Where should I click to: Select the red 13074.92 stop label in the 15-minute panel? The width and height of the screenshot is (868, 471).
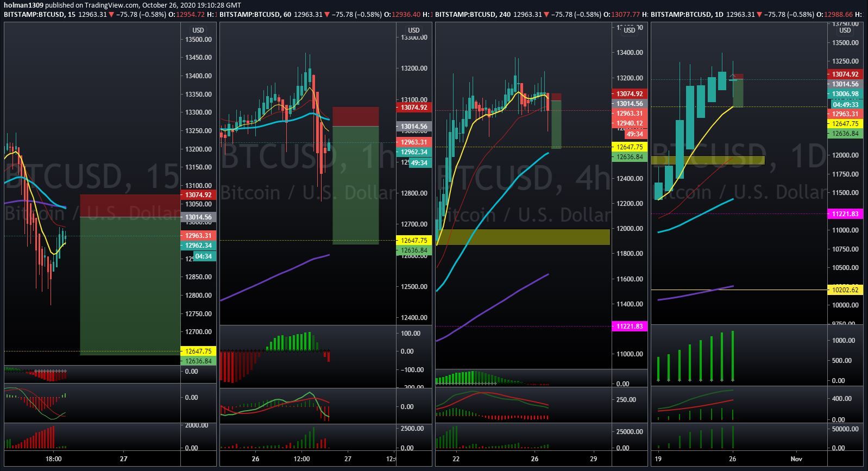(198, 194)
